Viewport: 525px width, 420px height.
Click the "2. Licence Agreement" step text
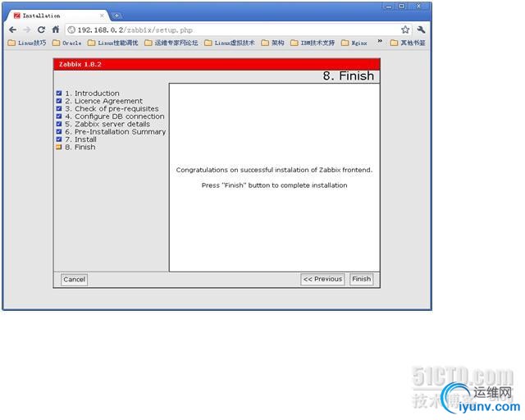point(104,101)
